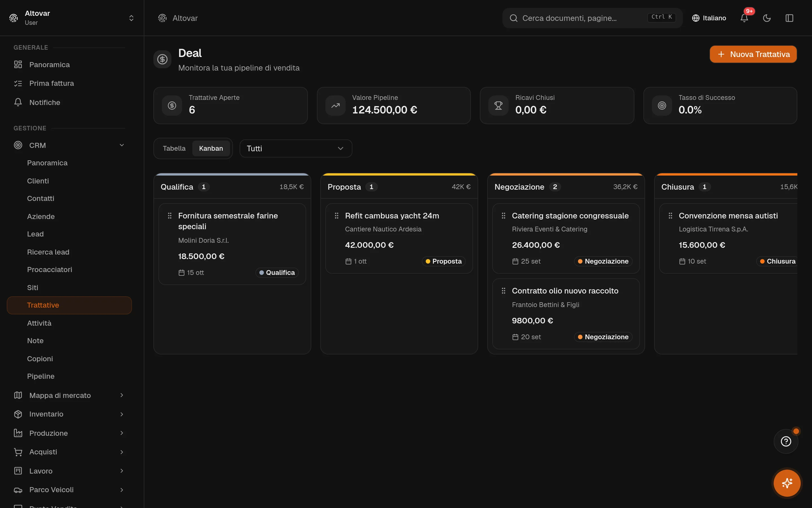Click the Altovar fingerprint logo in sidebar header
Screen dimensions: 812x508
point(14,18)
